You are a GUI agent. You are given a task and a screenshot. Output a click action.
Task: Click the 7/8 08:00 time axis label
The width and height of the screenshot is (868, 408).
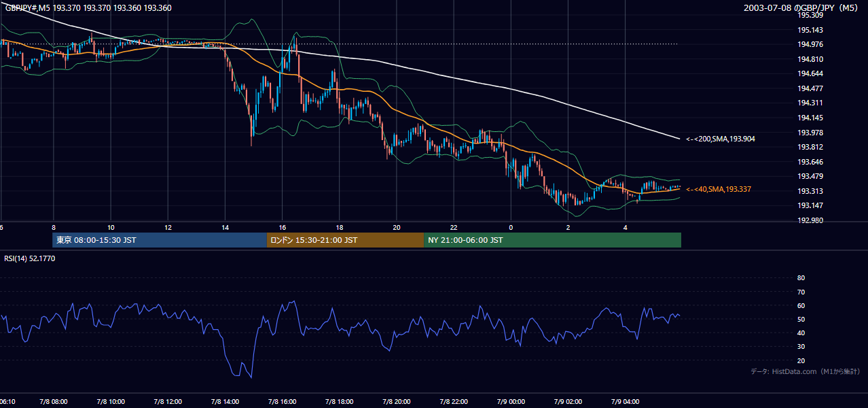click(x=53, y=402)
